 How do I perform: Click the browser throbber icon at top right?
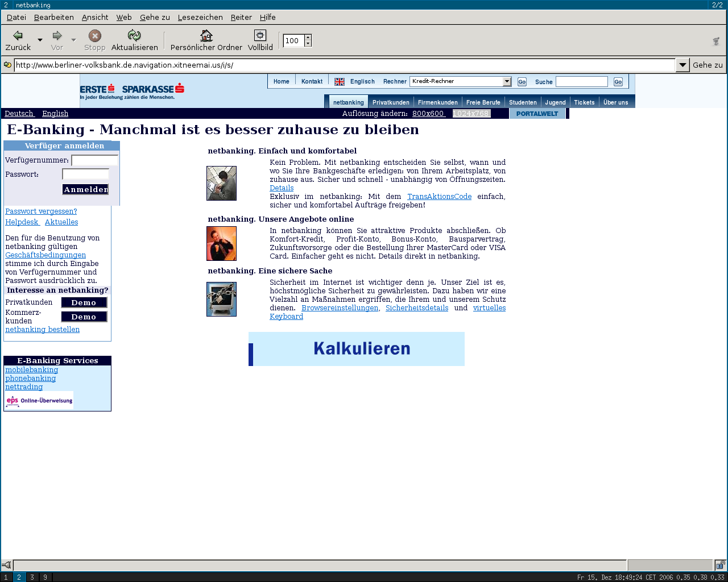pyautogui.click(x=716, y=41)
